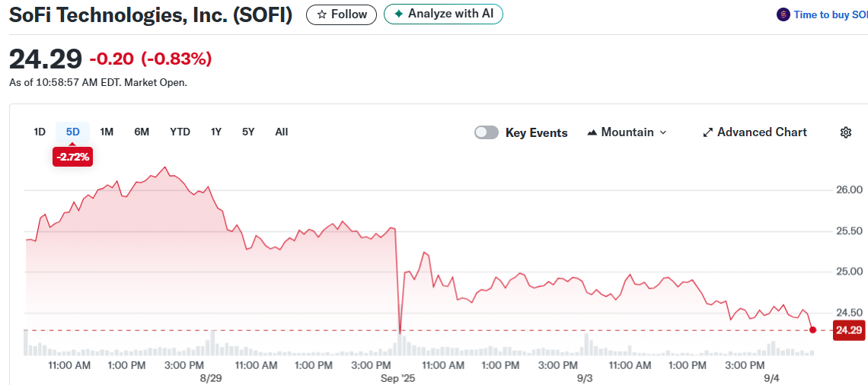Click the SoFi Technologies, Inc. (SOFI) heading
This screenshot has height=385, width=868.
click(x=151, y=15)
